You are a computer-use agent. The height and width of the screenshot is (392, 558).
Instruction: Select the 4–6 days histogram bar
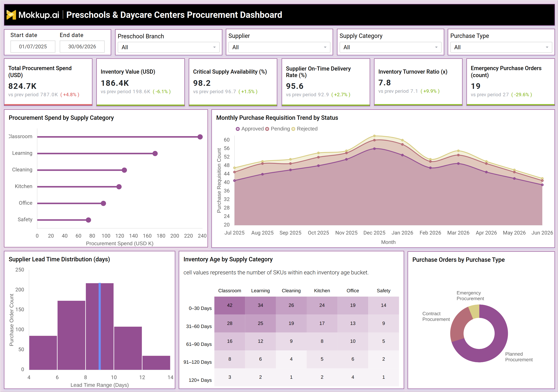[x=43, y=353]
